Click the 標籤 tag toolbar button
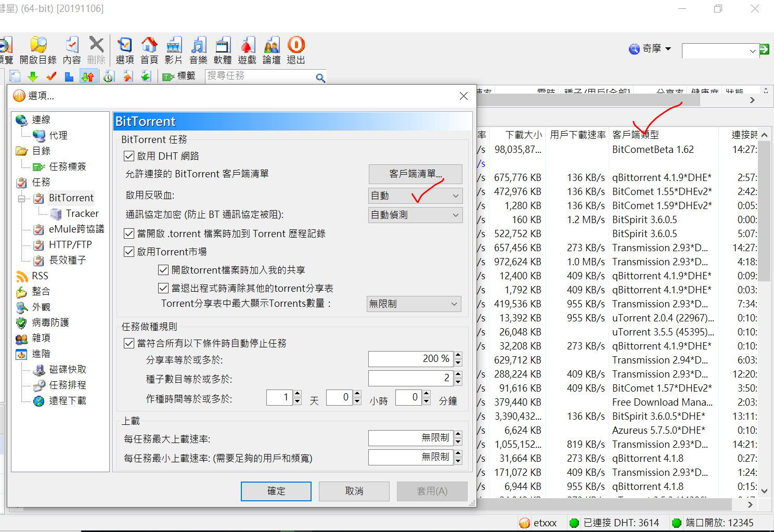The width and height of the screenshot is (774, 532). [x=178, y=76]
